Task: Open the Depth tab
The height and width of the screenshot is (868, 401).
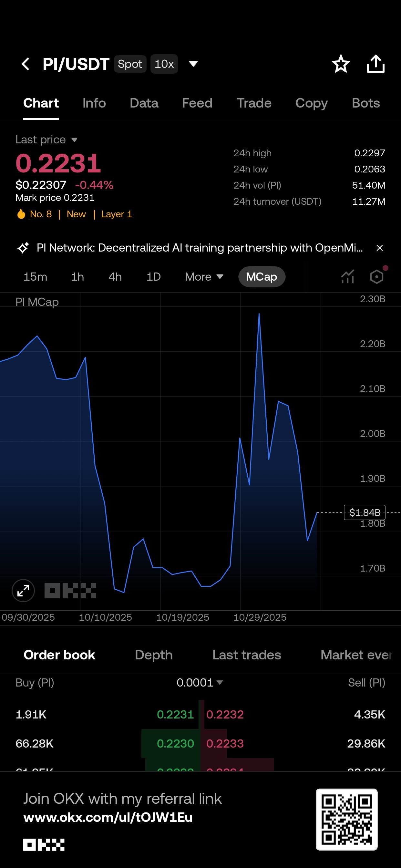Action: [x=154, y=655]
